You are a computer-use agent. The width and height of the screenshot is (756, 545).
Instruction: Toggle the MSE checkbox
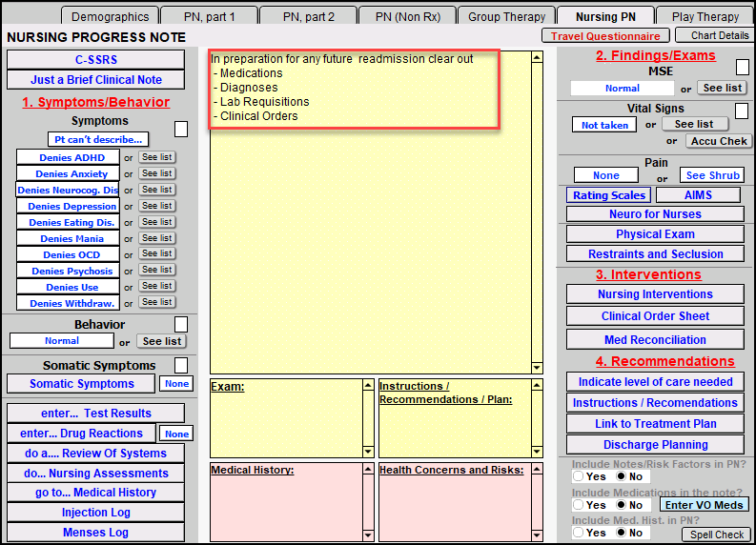(743, 68)
